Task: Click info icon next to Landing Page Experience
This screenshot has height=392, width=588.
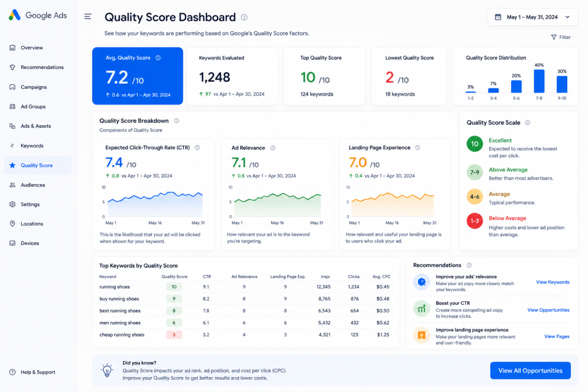Action: point(417,148)
